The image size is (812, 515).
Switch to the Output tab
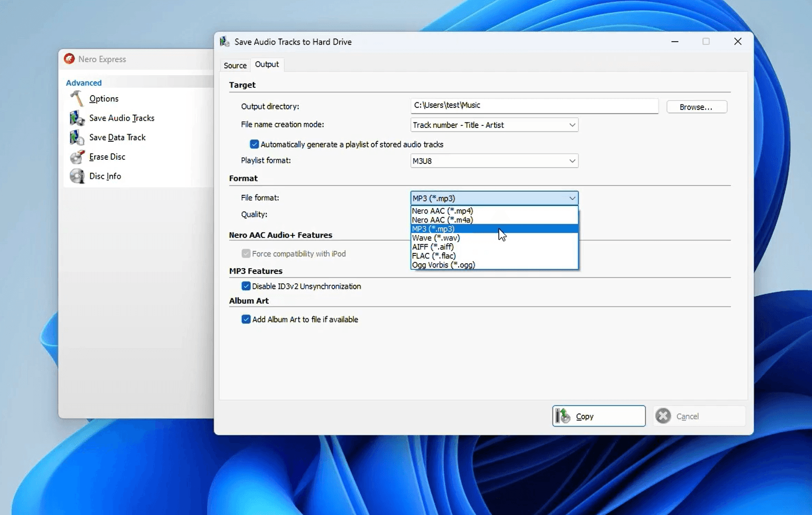tap(267, 64)
